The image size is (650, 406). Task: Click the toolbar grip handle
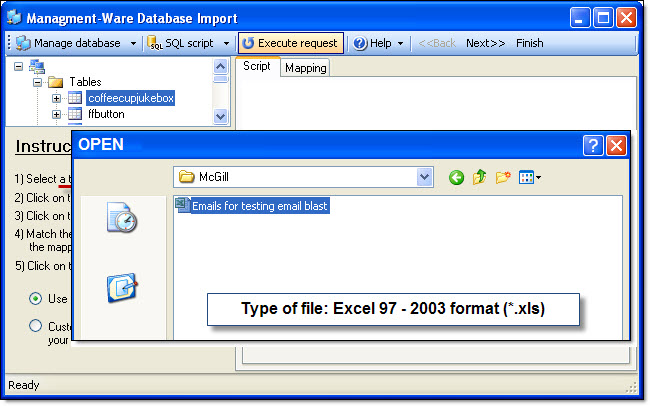(x=9, y=43)
